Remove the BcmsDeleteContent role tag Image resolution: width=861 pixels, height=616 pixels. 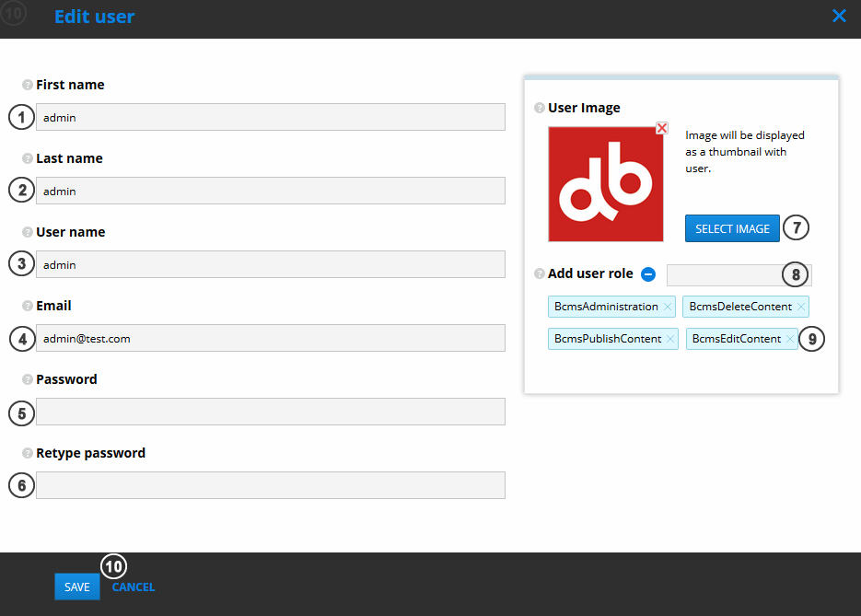[801, 307]
